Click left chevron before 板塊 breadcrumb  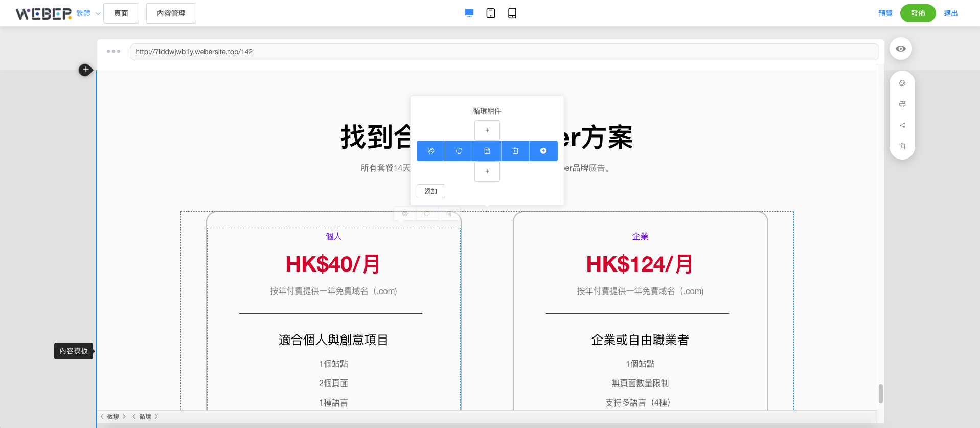(102, 417)
